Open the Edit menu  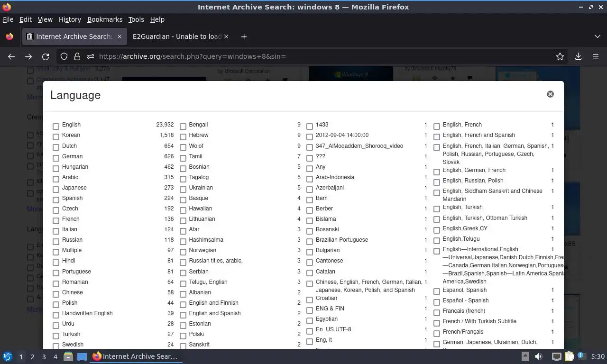[x=25, y=19]
